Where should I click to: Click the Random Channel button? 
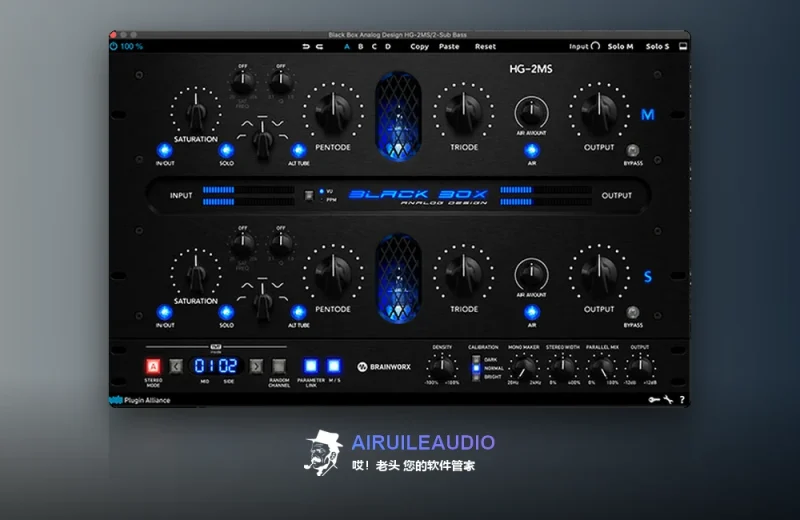coord(279,366)
